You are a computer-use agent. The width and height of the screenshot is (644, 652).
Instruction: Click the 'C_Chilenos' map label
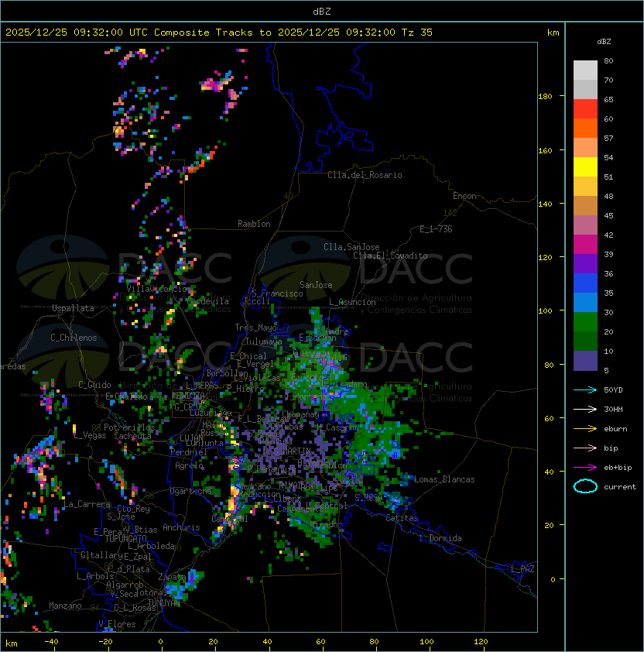point(74,338)
